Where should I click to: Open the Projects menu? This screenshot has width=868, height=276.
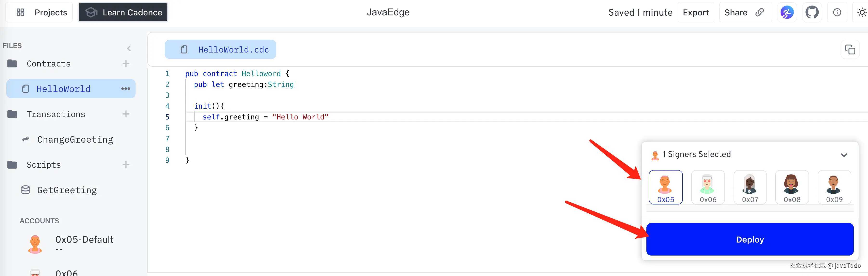click(42, 13)
